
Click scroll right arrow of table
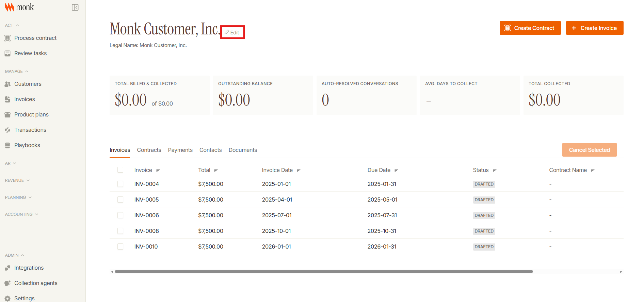621,272
